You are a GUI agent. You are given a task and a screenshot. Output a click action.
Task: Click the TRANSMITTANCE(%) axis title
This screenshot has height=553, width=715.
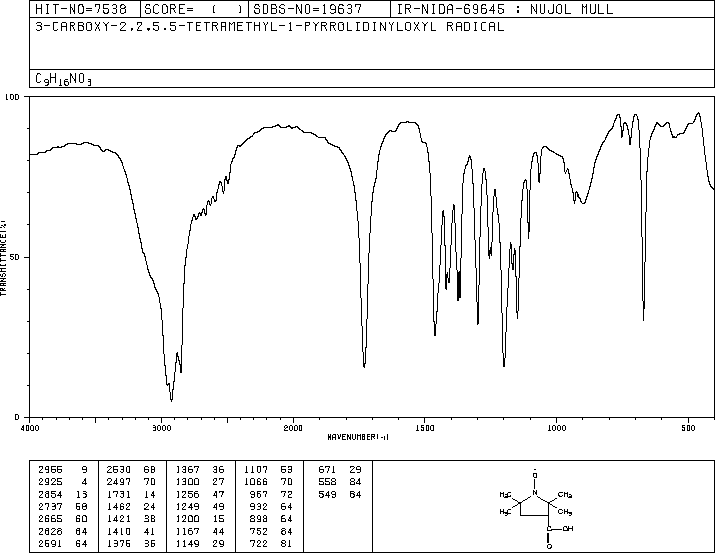(x=4, y=258)
